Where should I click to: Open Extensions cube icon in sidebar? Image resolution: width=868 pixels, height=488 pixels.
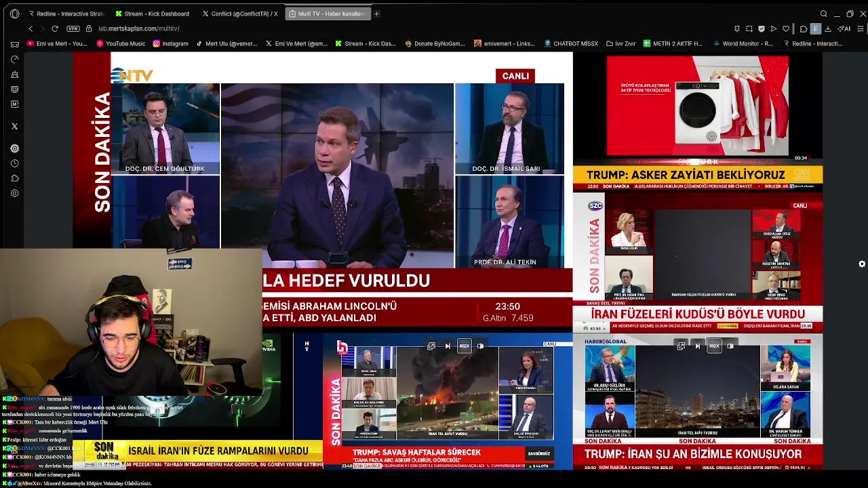click(x=15, y=178)
